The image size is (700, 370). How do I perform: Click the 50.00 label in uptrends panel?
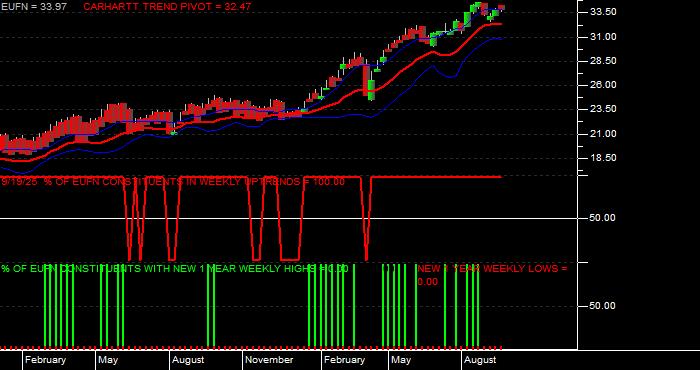(603, 218)
